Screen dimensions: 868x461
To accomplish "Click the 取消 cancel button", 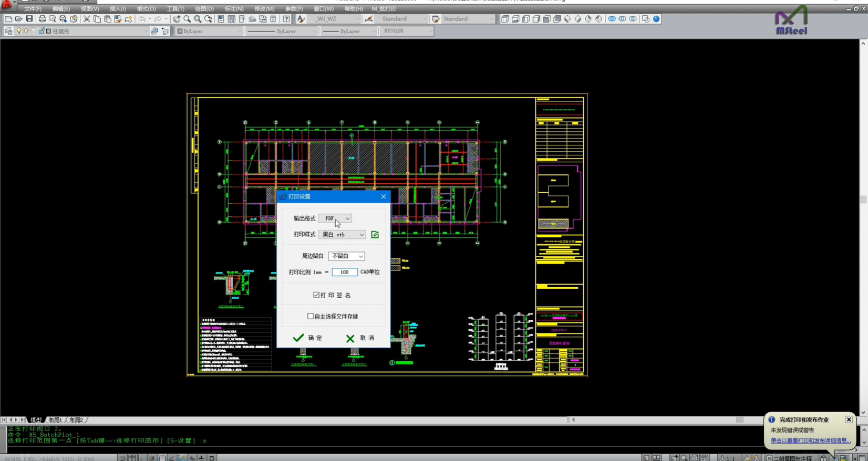I will pyautogui.click(x=360, y=338).
